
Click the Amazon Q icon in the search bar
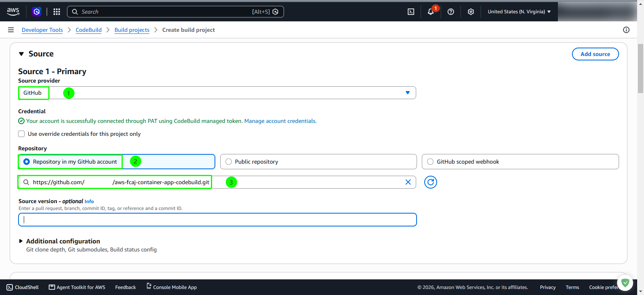[275, 12]
